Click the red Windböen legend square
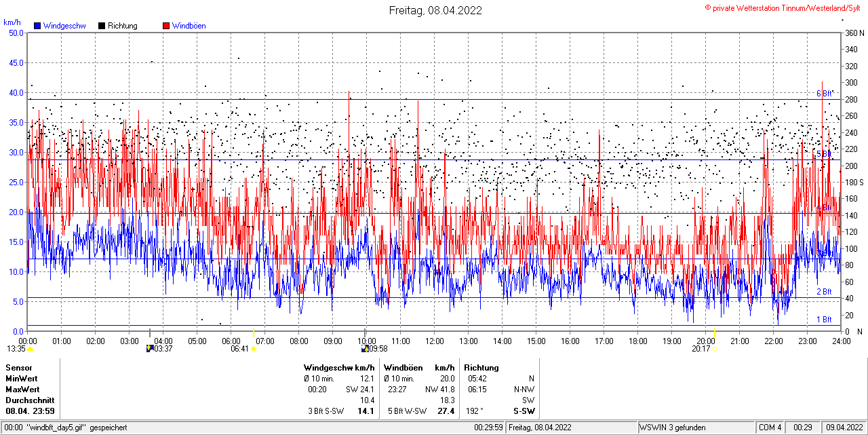 pyautogui.click(x=166, y=26)
